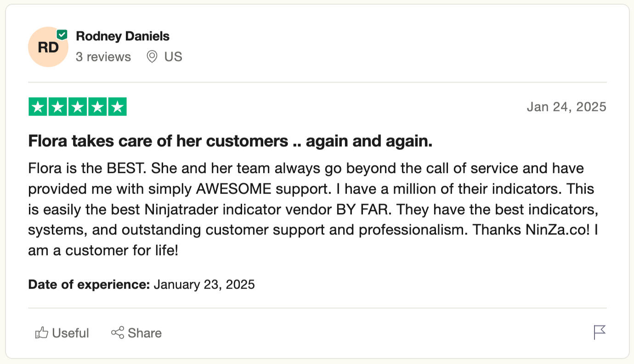Screen dimensions: 634x364
Task: Click the US country label
Action: point(173,57)
